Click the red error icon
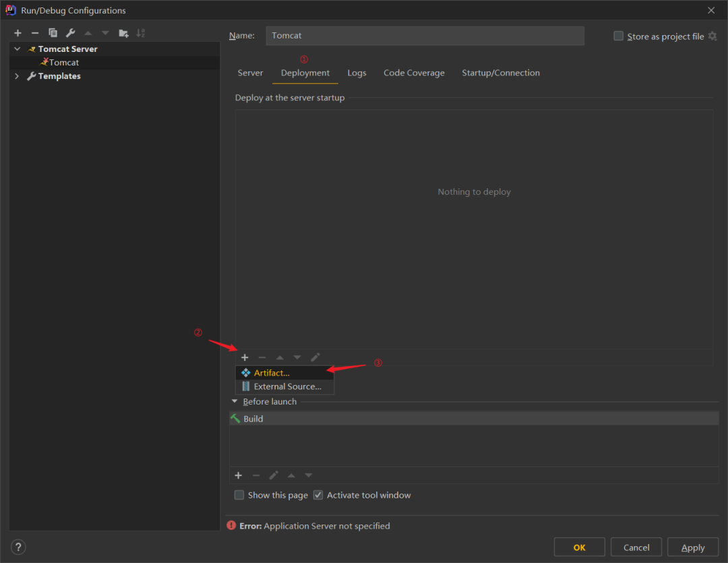The image size is (728, 563). coord(231,525)
